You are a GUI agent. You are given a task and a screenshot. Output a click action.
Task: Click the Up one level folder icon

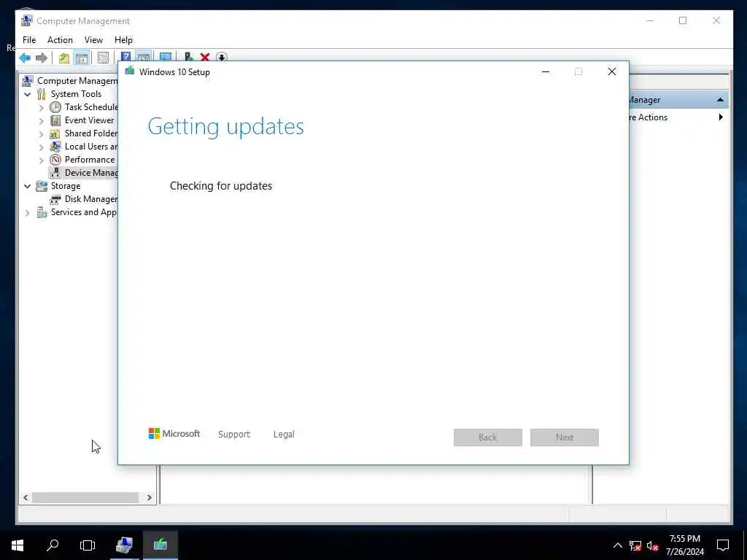coord(64,58)
